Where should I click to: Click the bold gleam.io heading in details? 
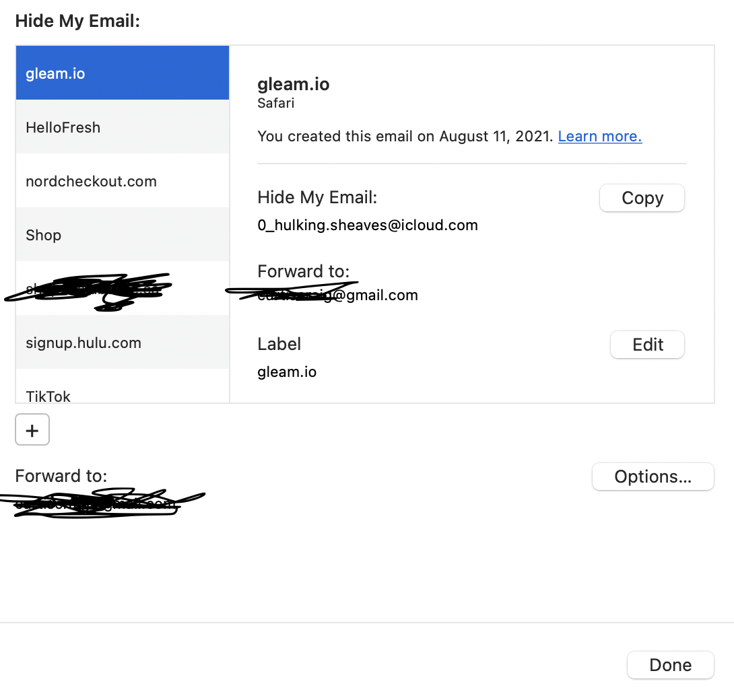(294, 84)
